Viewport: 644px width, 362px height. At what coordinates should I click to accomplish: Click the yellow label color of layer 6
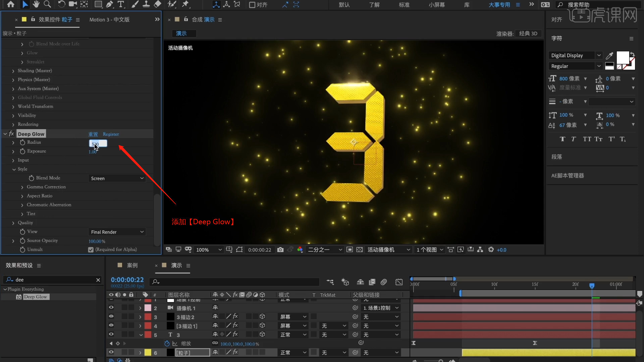148,352
